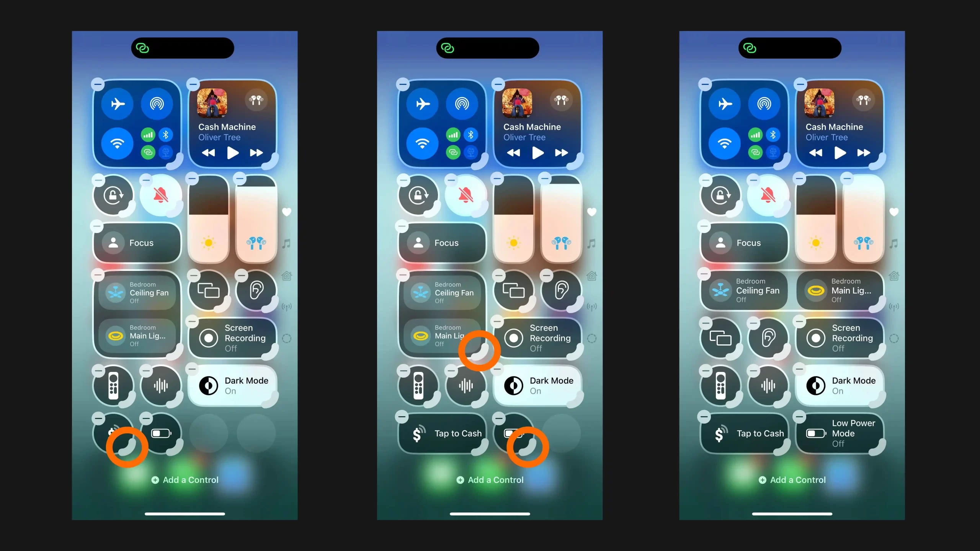Expand Focus mode settings
The width and height of the screenshot is (980, 551).
[136, 243]
